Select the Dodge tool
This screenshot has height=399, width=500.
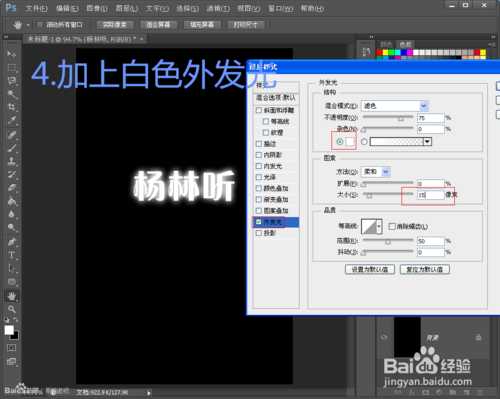(12, 227)
